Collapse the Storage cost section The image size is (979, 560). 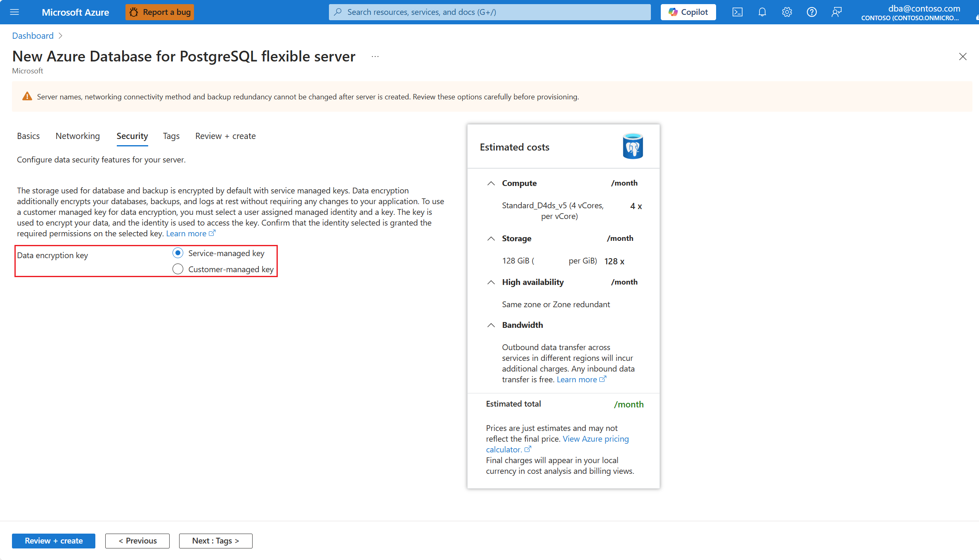point(491,238)
